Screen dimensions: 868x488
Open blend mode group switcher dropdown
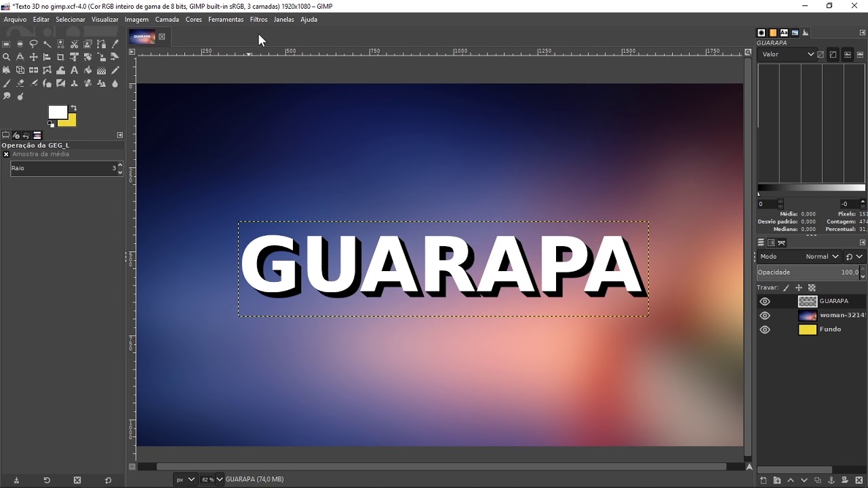855,257
